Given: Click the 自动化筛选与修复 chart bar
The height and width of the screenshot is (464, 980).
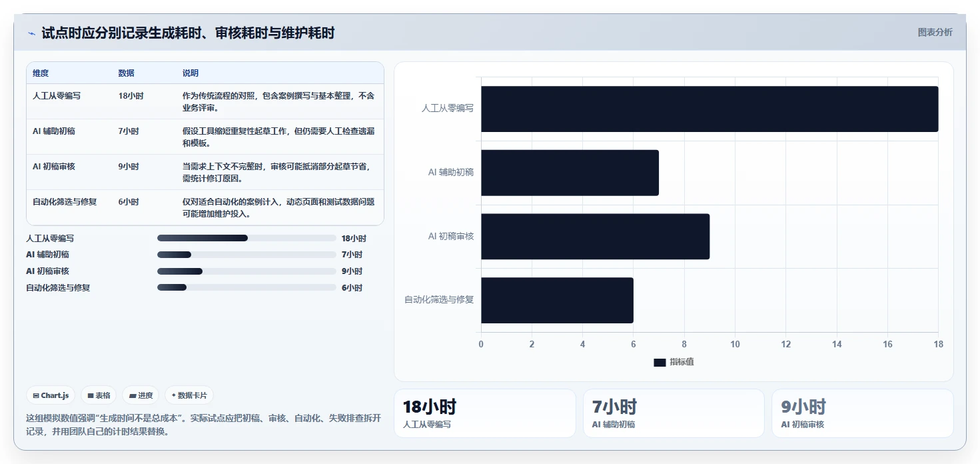Looking at the screenshot, I should 557,301.
